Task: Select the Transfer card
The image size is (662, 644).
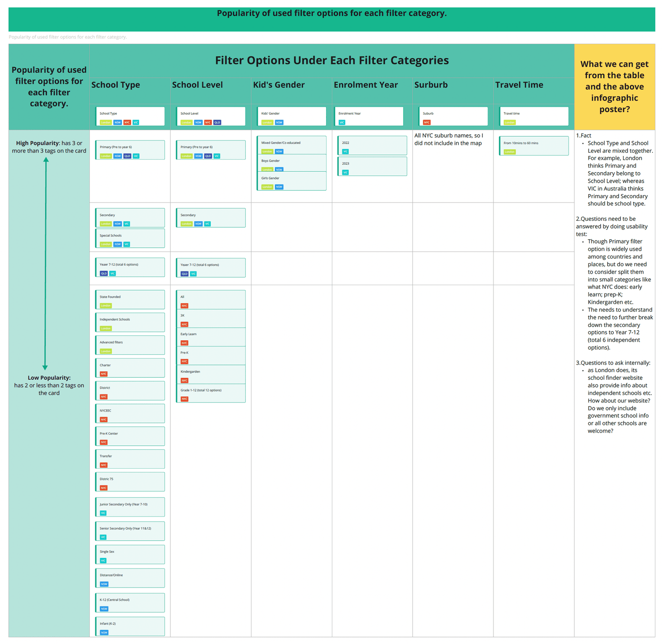Action: 130,459
